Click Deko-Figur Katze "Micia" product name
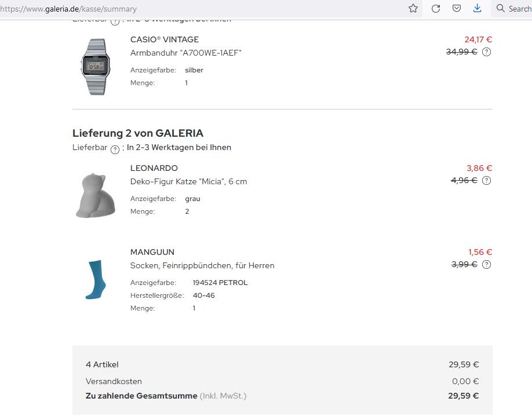The width and height of the screenshot is (532, 420). [x=188, y=181]
